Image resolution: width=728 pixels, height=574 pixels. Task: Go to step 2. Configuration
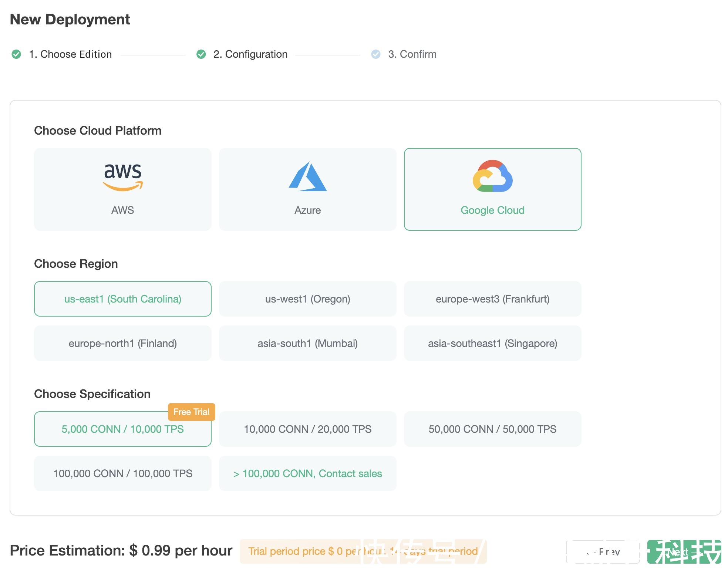(x=250, y=54)
